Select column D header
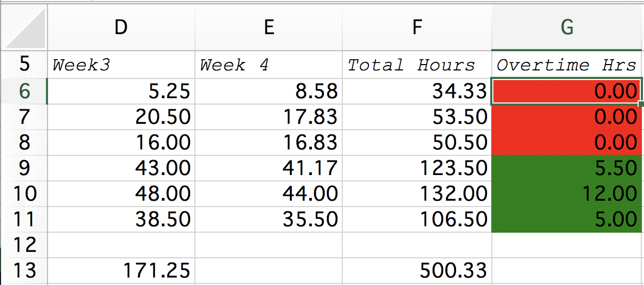 click(121, 27)
